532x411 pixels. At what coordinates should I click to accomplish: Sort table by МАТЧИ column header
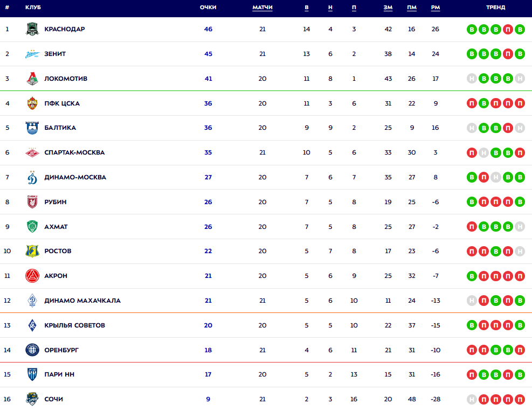[262, 8]
